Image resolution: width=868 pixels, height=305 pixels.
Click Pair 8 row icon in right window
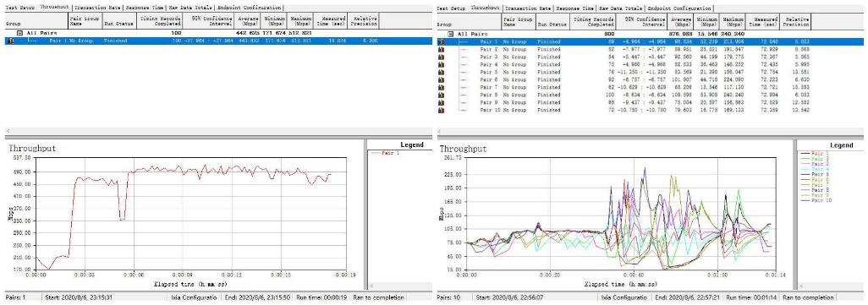(x=442, y=95)
